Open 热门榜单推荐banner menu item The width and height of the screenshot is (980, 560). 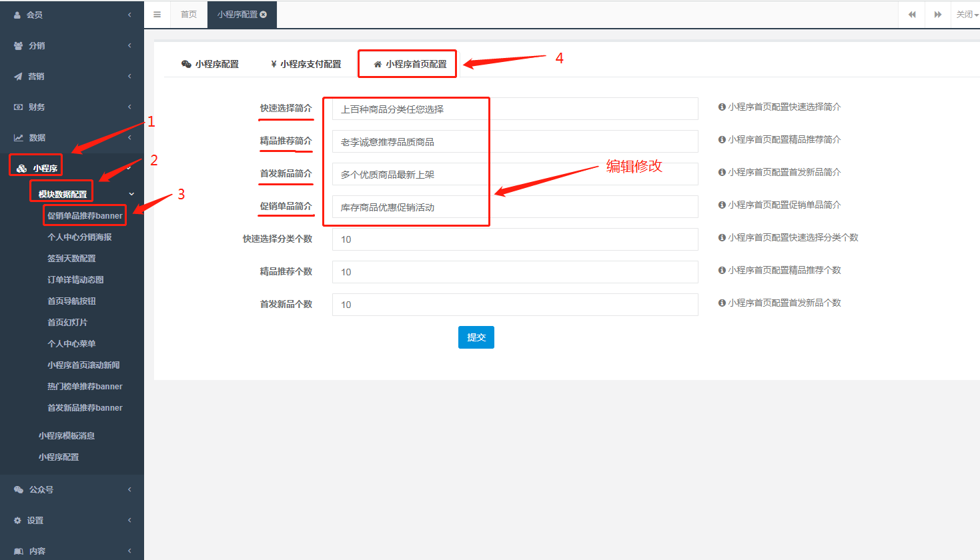pyautogui.click(x=85, y=386)
